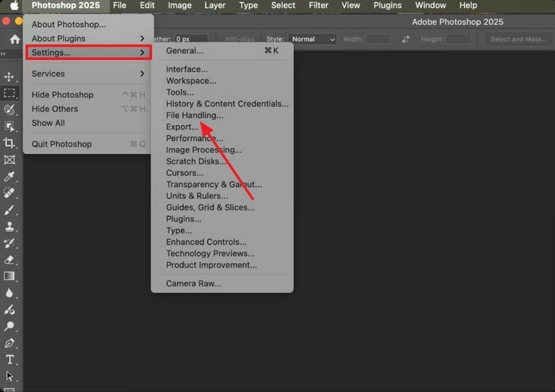
Task: Switch to the Eraser tool
Action: pos(10,259)
